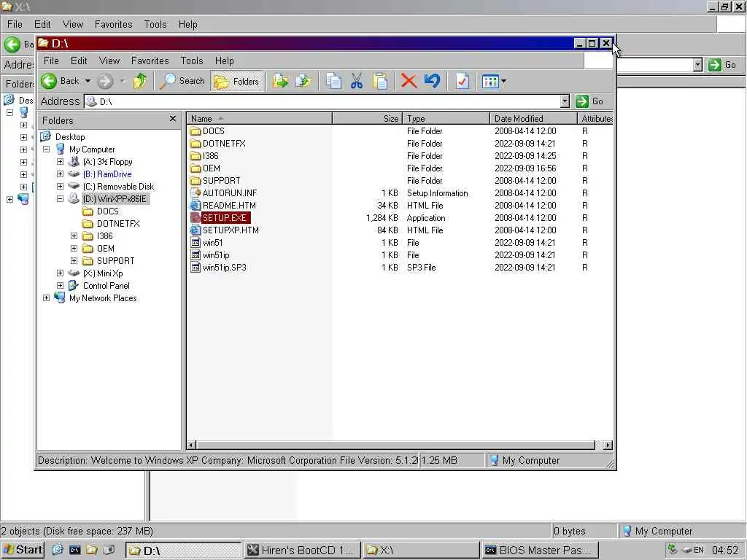The height and width of the screenshot is (560, 747).
Task: Expand the (A:) 3½ Floppy node
Action: [60, 161]
